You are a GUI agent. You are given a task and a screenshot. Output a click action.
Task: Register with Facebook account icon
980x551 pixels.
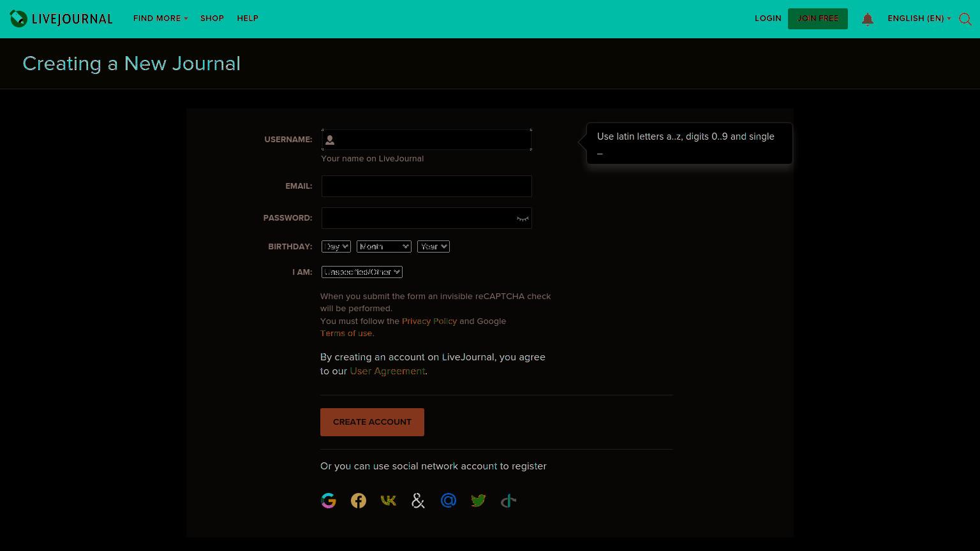tap(359, 501)
